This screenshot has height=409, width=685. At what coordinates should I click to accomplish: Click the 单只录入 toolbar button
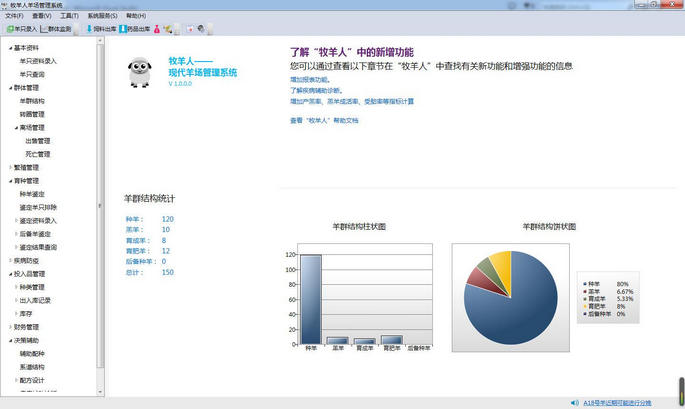click(22, 29)
